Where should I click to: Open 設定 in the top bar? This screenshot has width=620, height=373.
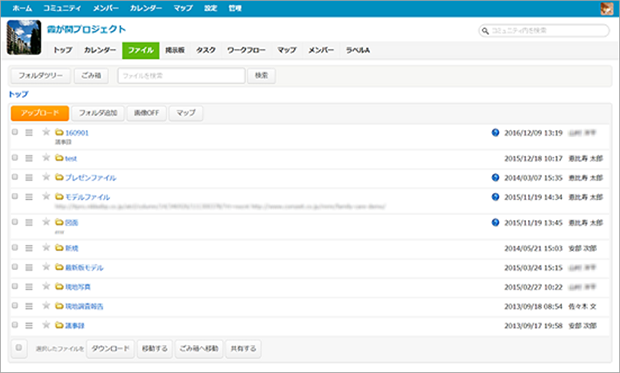210,8
